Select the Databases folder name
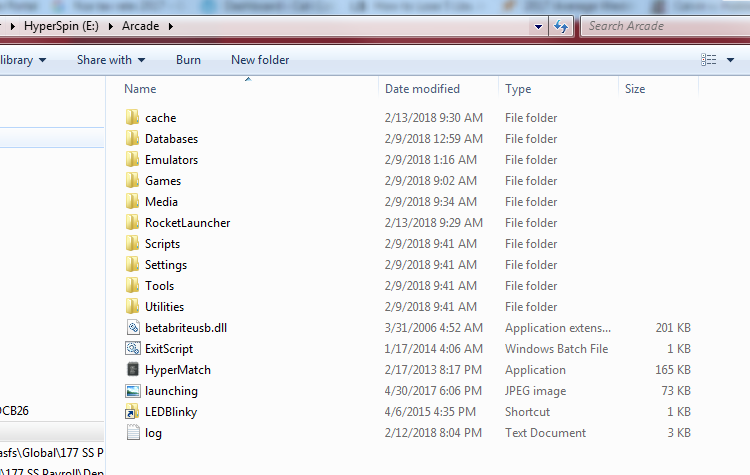Screen dimensions: 750x475 pyautogui.click(x=171, y=139)
